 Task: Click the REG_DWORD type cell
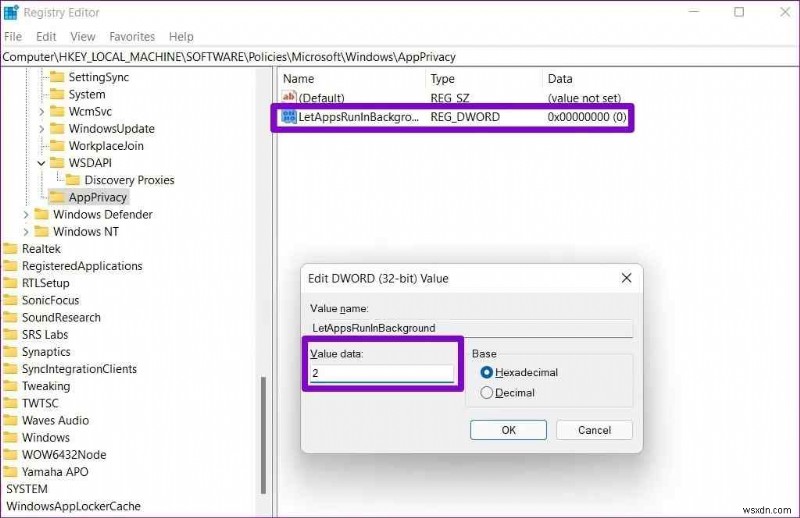coord(465,117)
